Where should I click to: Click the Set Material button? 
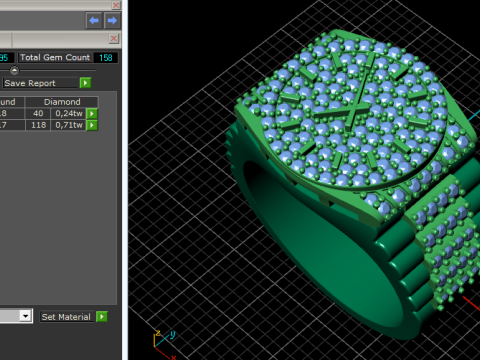point(66,317)
